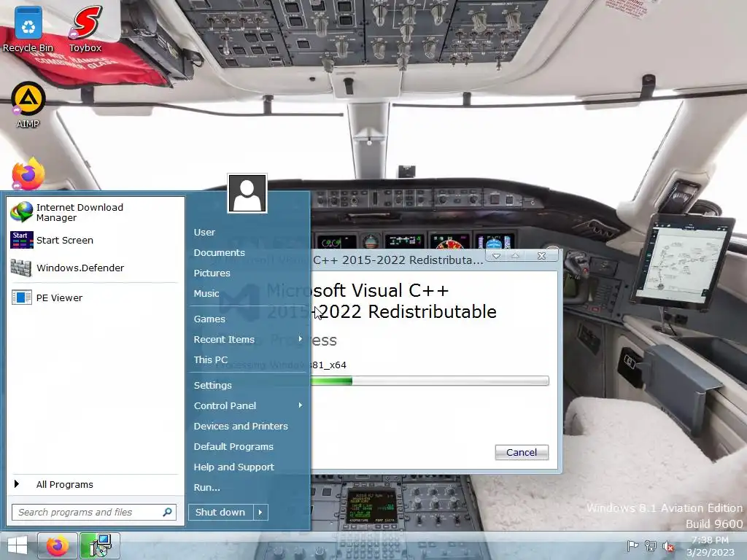Open the Firefox desktop shortcut icon
Viewport: 747px width, 560px height.
28,174
